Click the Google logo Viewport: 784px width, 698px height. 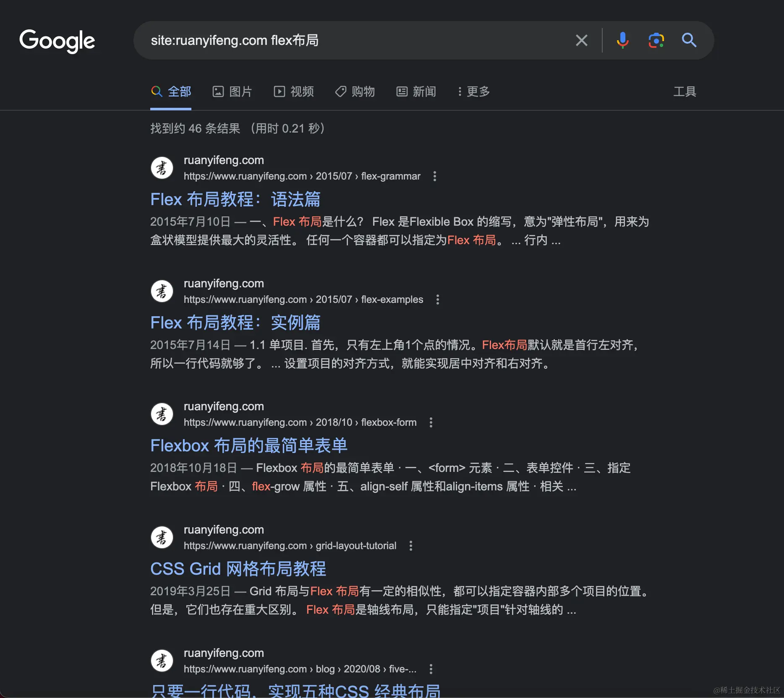(57, 41)
